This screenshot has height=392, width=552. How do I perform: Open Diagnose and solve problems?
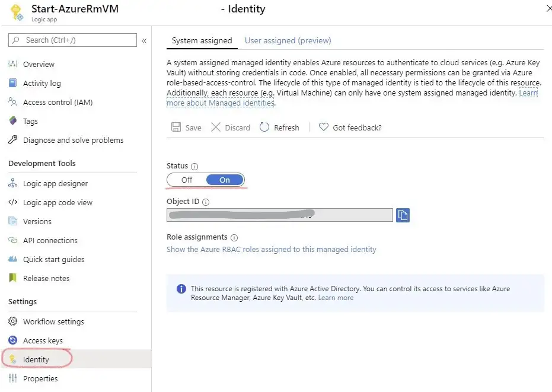click(x=74, y=140)
